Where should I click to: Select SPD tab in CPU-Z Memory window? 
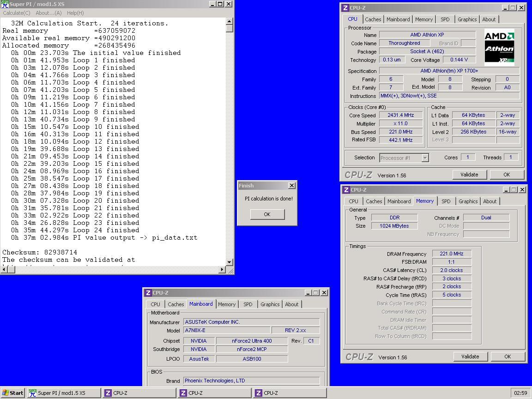446,201
